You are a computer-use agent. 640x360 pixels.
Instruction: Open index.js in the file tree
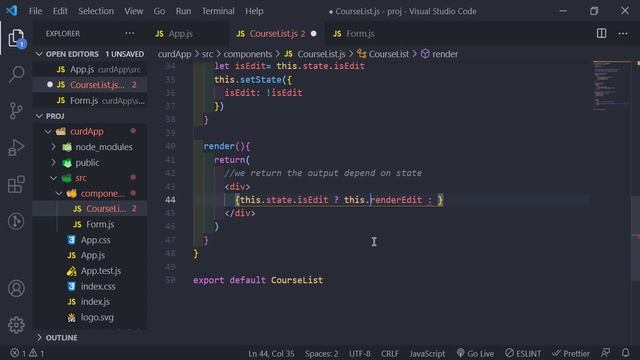point(90,302)
